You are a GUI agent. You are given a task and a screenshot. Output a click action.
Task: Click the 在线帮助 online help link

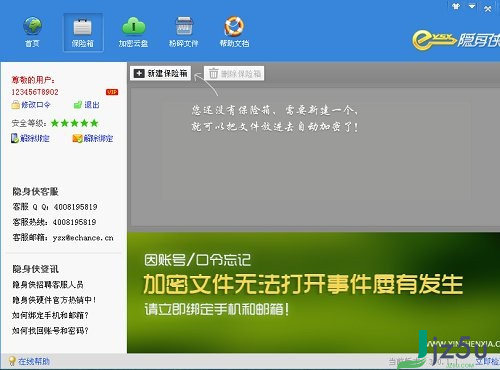coord(29,361)
